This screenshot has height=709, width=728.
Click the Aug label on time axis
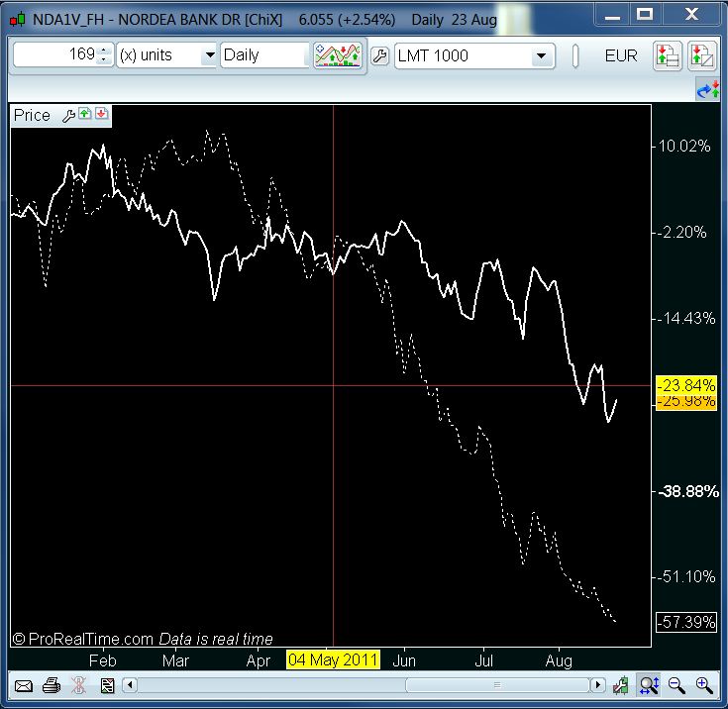coord(559,660)
